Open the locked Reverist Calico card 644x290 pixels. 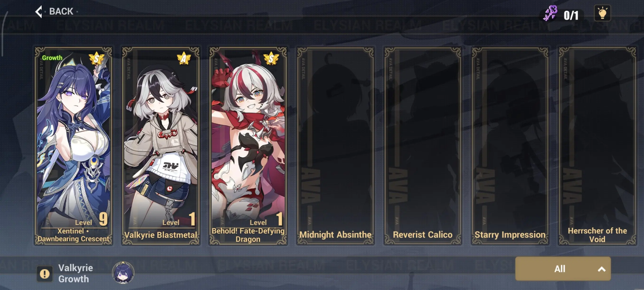[422, 146]
